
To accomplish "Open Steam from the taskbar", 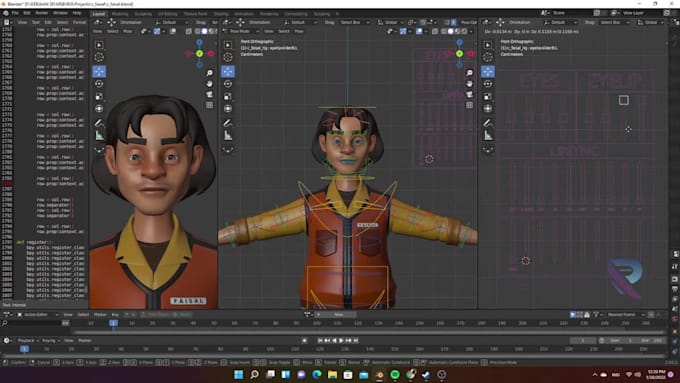I will (x=426, y=374).
